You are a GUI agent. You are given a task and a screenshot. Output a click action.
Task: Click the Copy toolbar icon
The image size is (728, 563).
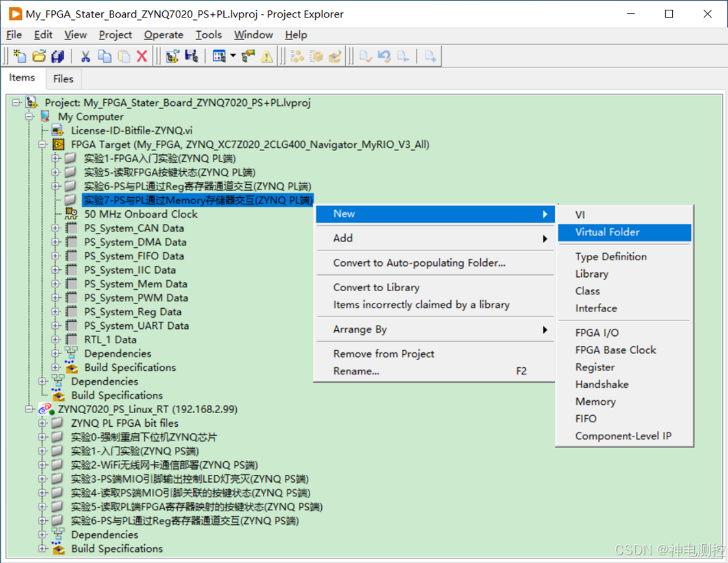[104, 56]
